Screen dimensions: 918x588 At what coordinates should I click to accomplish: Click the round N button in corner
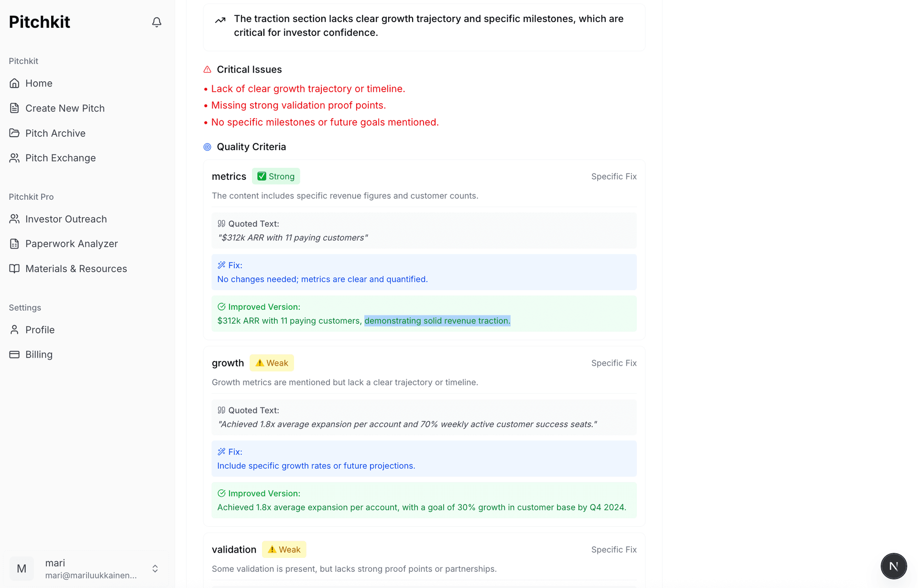893,566
